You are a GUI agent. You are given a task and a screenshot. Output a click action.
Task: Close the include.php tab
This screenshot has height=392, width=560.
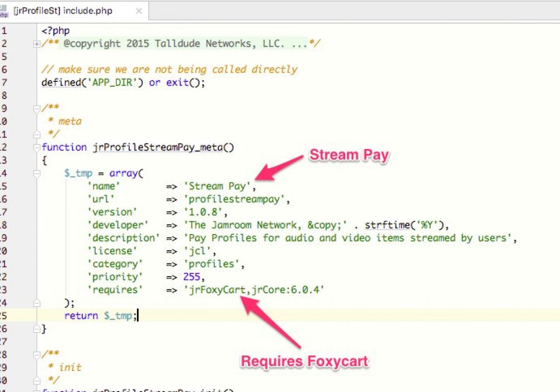(x=139, y=11)
